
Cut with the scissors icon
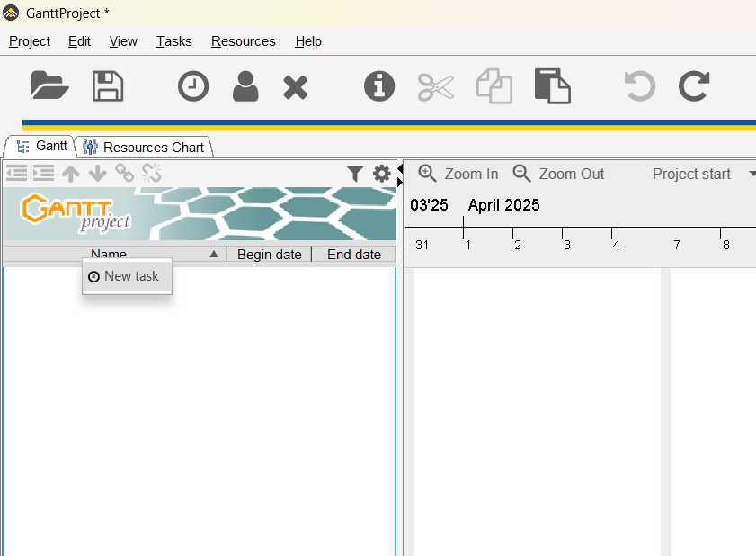(436, 87)
